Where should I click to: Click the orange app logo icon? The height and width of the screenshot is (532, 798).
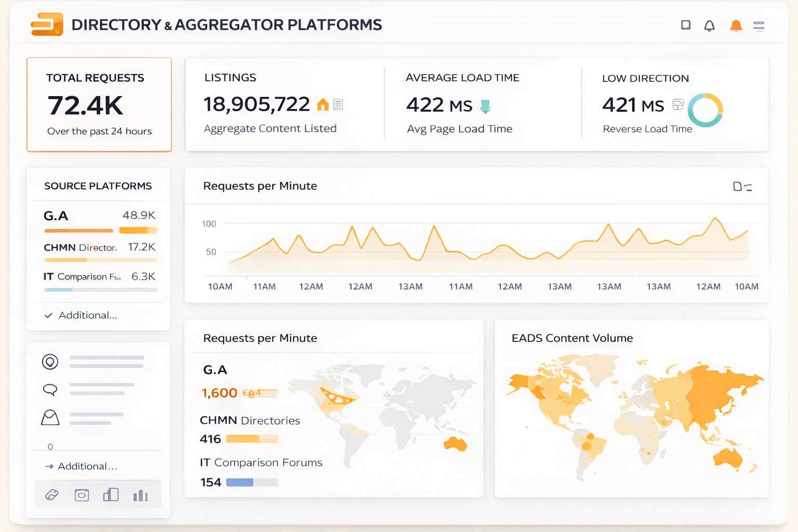pos(47,24)
